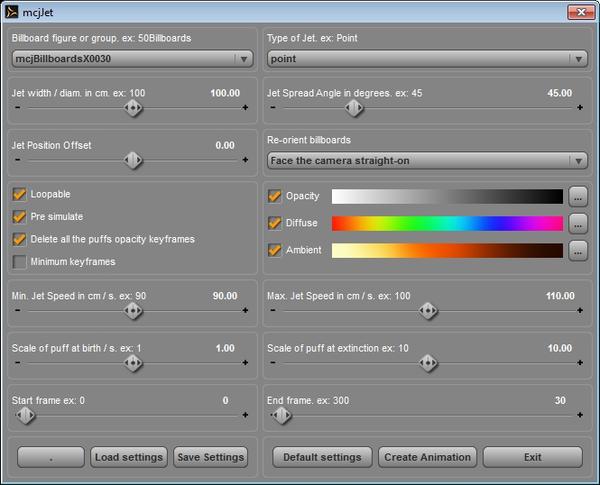This screenshot has height=485, width=600.
Task: Open the Type of Jet dropdown
Action: 427,59
